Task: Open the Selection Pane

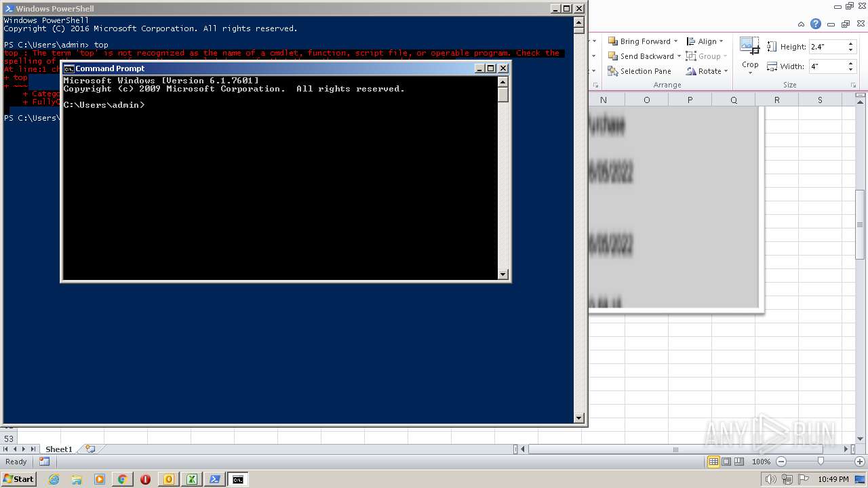Action: (x=639, y=71)
